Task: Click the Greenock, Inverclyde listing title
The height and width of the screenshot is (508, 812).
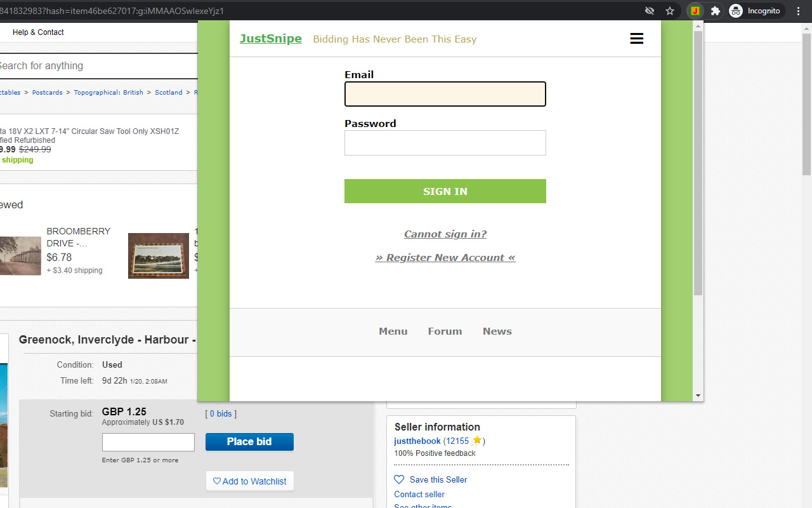Action: coord(108,340)
